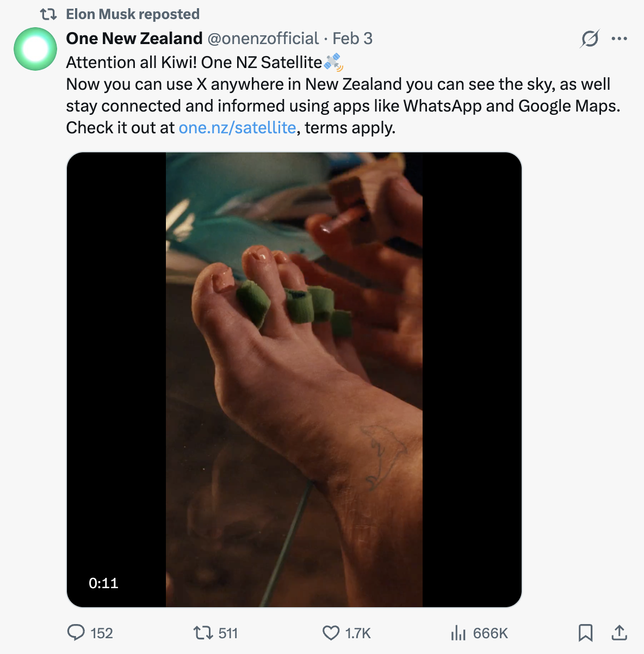
Task: Follow the one.nz/satellite link
Action: coord(237,127)
